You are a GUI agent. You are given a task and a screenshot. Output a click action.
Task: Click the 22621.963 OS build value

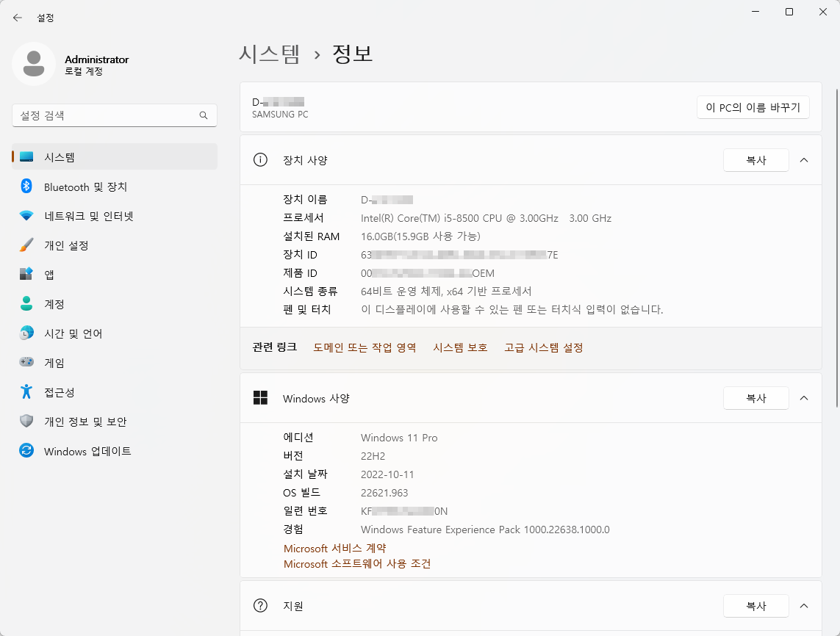(x=384, y=493)
